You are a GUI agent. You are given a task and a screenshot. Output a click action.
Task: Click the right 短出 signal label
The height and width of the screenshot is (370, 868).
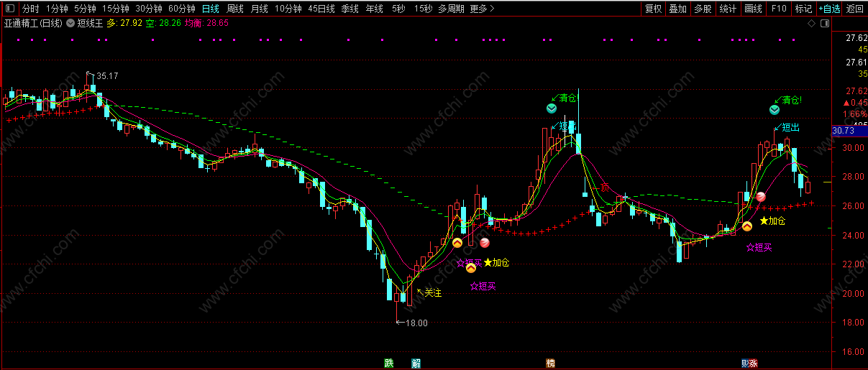(791, 128)
